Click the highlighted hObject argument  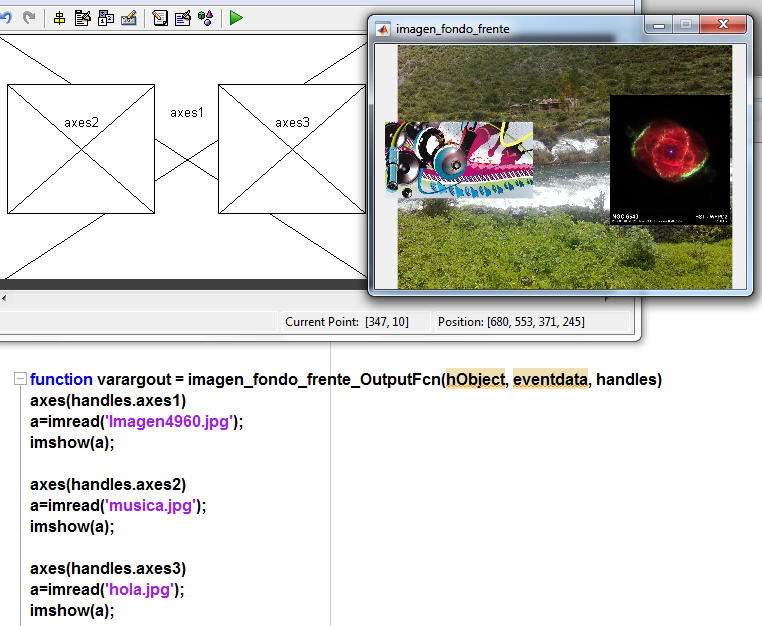[475, 379]
